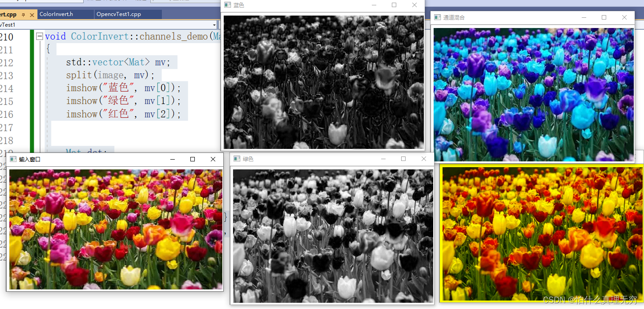
Task: Click the imshow("红色", mv[2]) code line
Action: pyautogui.click(x=124, y=114)
